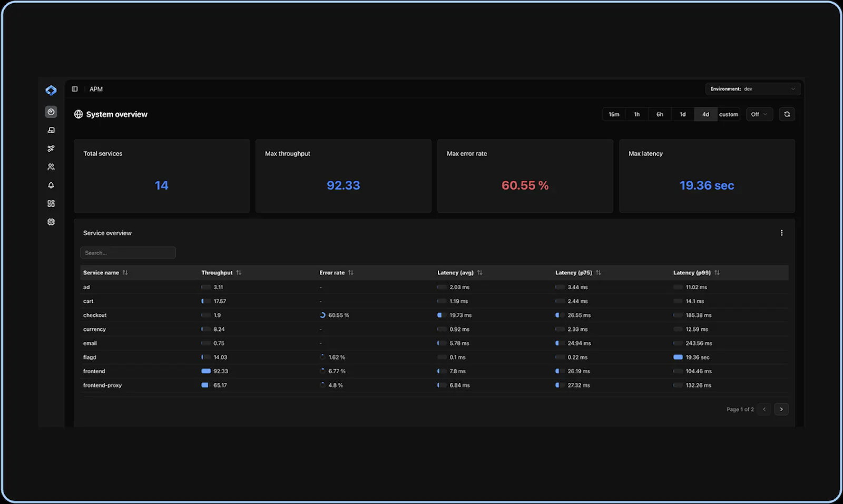
Task: Open the auto-refresh Off dropdown
Action: pos(759,114)
